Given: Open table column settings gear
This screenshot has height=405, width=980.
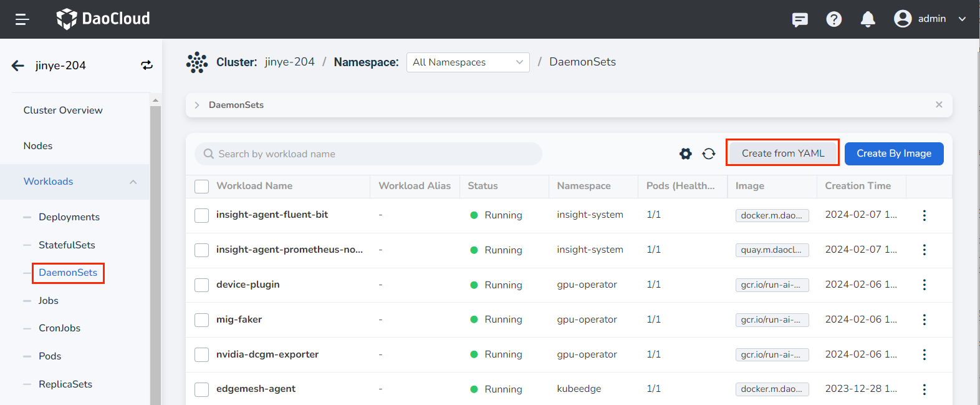Looking at the screenshot, I should [x=685, y=154].
